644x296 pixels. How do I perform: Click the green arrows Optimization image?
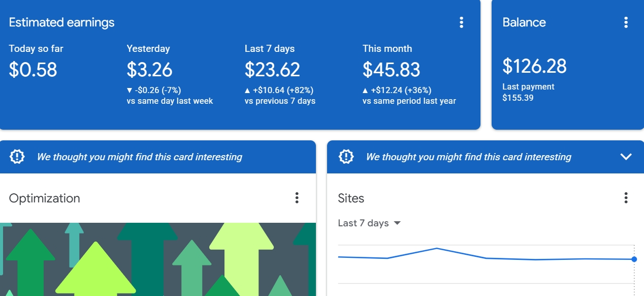[x=158, y=259]
